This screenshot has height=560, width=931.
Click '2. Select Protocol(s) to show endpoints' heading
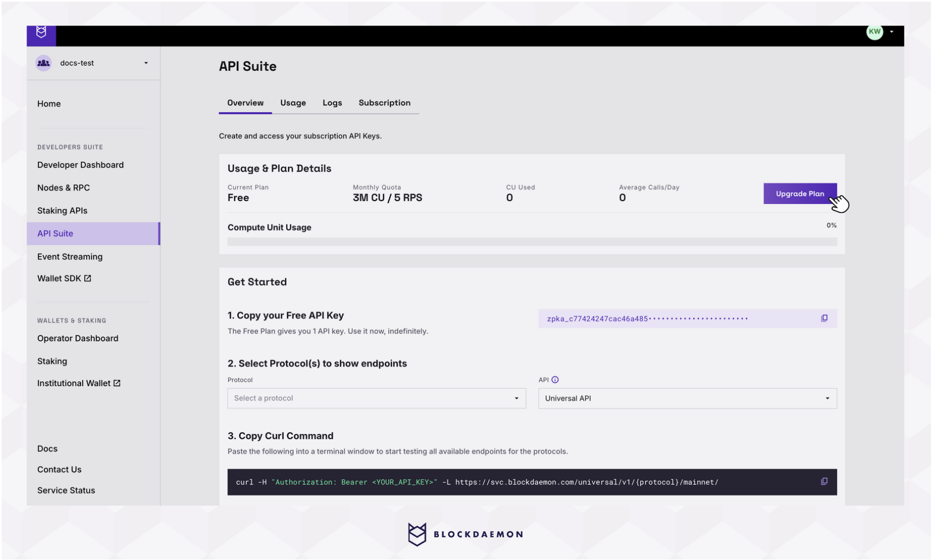(317, 364)
